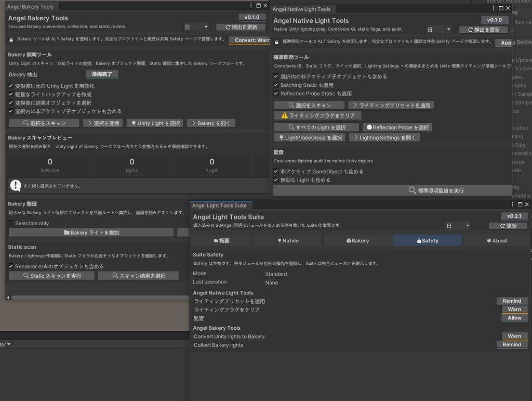The height and width of the screenshot is (401, 532).
Task: Click the 更新 refresh button in Light Tools Suite
Action: pyautogui.click(x=508, y=226)
